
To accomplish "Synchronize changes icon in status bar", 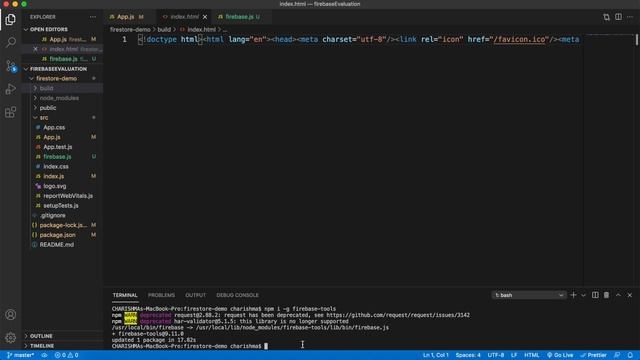I will click(44, 355).
